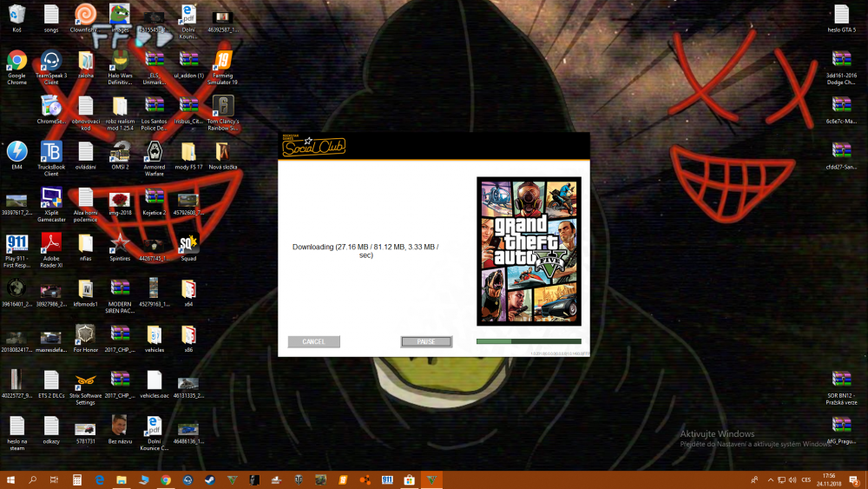The image size is (868, 489).
Task: Open the Tom Clancy's Rainbow Six desktop icon
Action: tap(222, 112)
